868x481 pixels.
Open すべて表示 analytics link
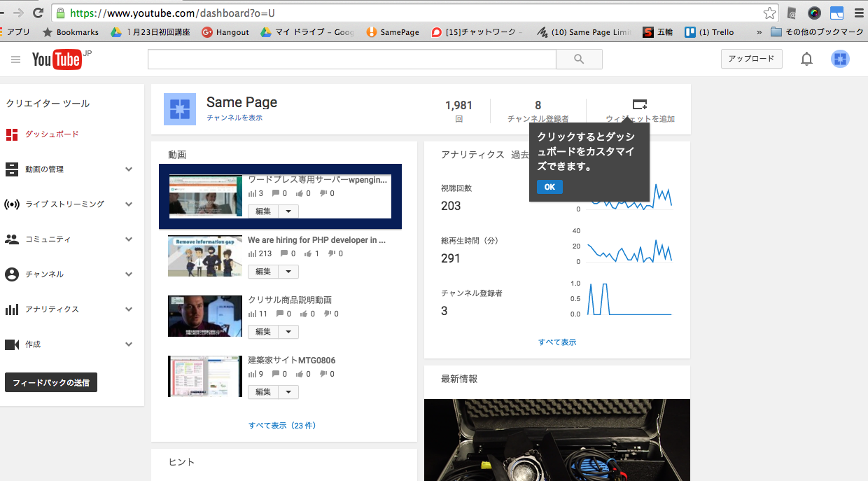point(557,342)
